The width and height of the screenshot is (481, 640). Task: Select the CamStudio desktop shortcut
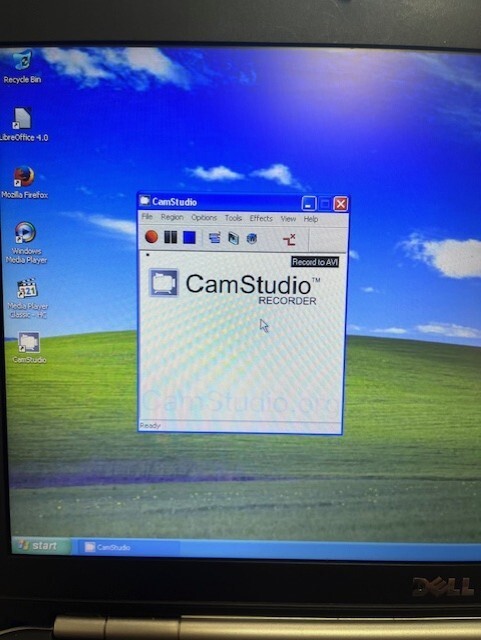pos(29,347)
